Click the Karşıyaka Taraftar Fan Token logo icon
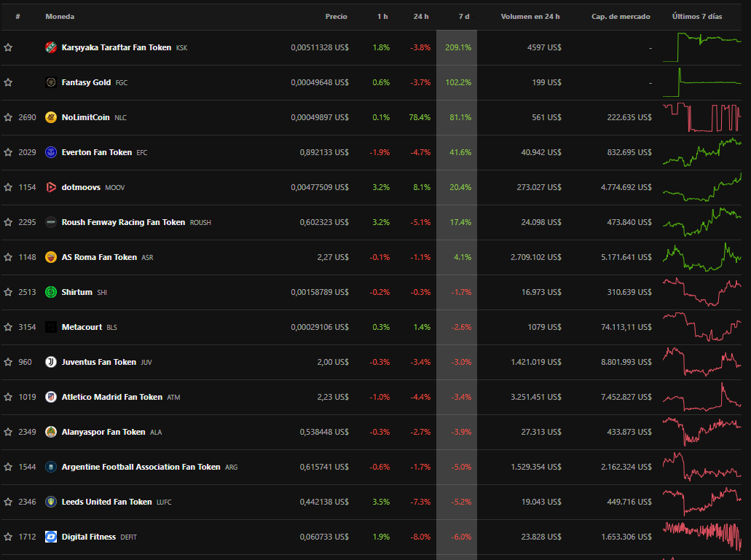751x560 pixels. (x=51, y=47)
